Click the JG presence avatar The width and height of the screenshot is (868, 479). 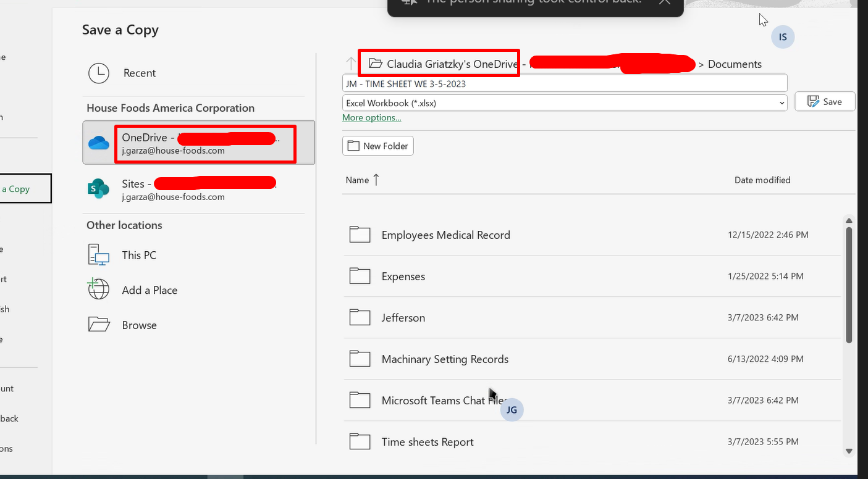tap(512, 409)
